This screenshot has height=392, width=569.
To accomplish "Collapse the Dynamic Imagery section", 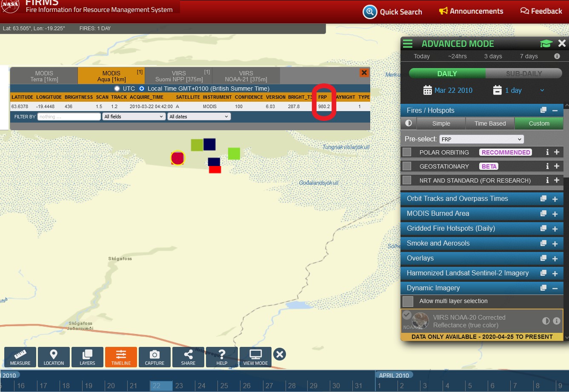I will 555,288.
